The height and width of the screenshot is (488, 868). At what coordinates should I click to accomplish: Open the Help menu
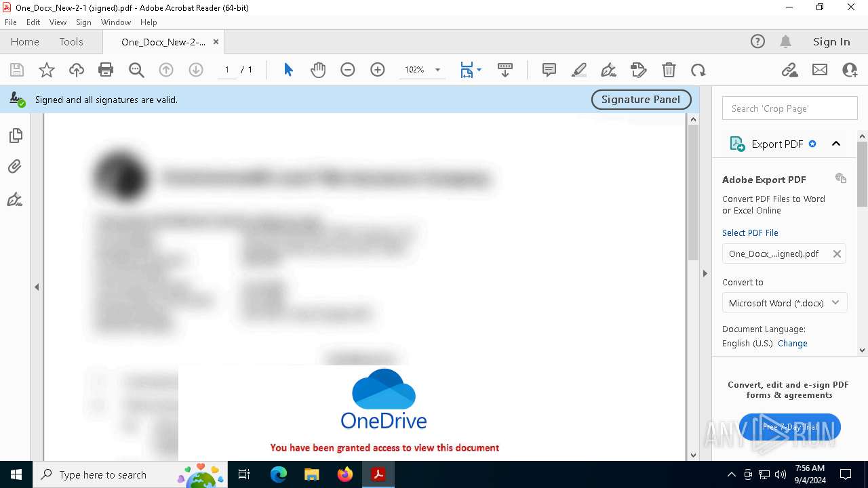(x=149, y=22)
